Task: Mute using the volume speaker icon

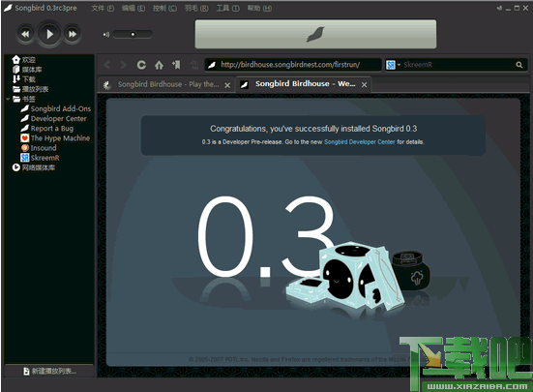Action: coord(106,34)
